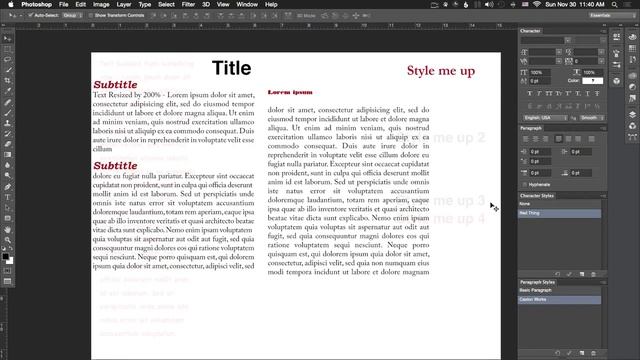Open leading dropdown arrow

click(601, 52)
